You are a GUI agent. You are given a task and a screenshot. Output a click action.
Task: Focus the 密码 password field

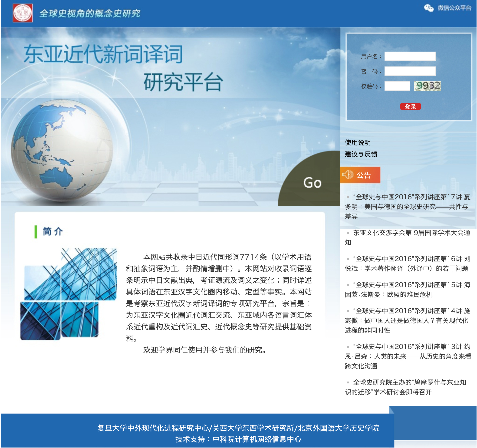410,71
